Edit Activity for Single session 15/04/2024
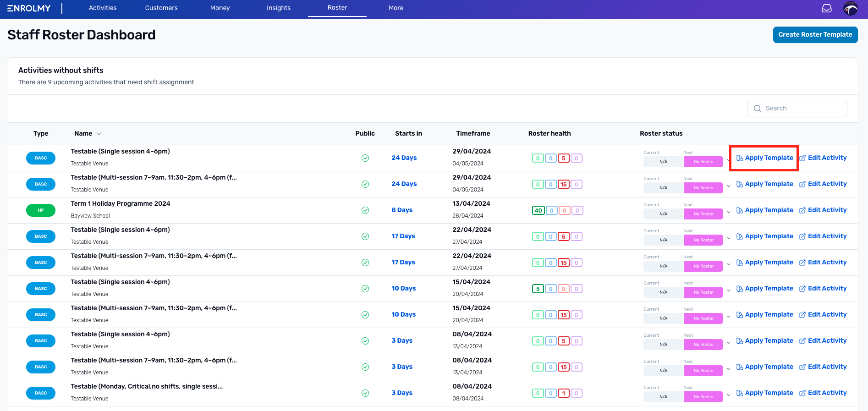Viewport: 868px width, 411px height. pos(823,289)
